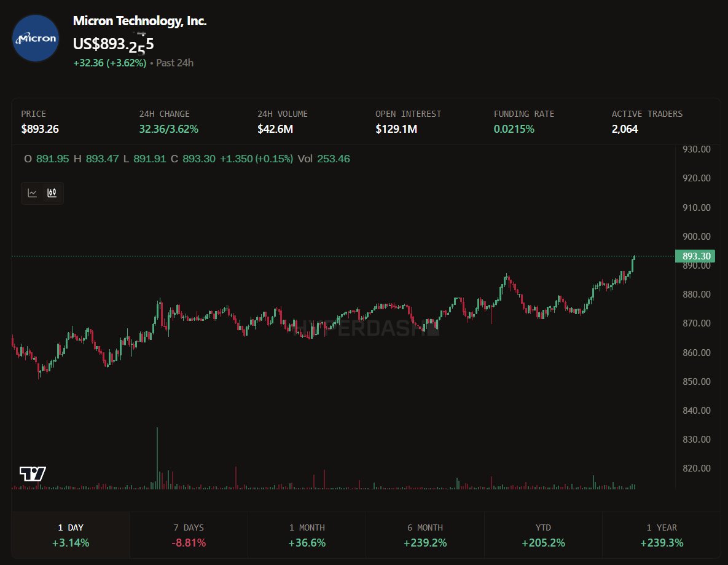Select the 1 YEAR timeframe tab

point(662,535)
